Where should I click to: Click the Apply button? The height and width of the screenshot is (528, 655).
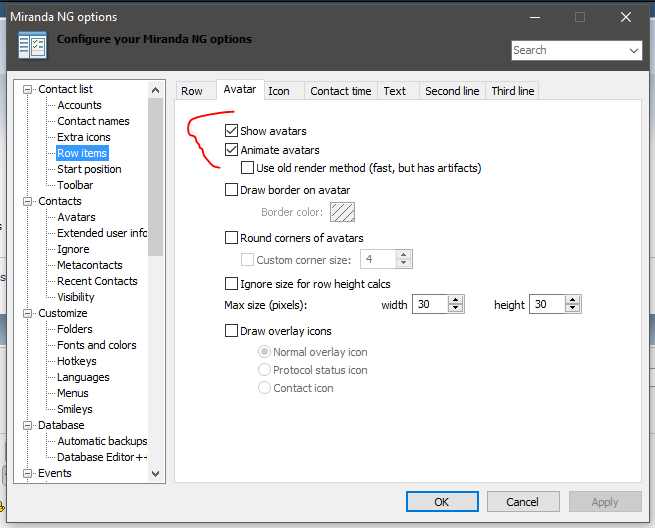(605, 502)
